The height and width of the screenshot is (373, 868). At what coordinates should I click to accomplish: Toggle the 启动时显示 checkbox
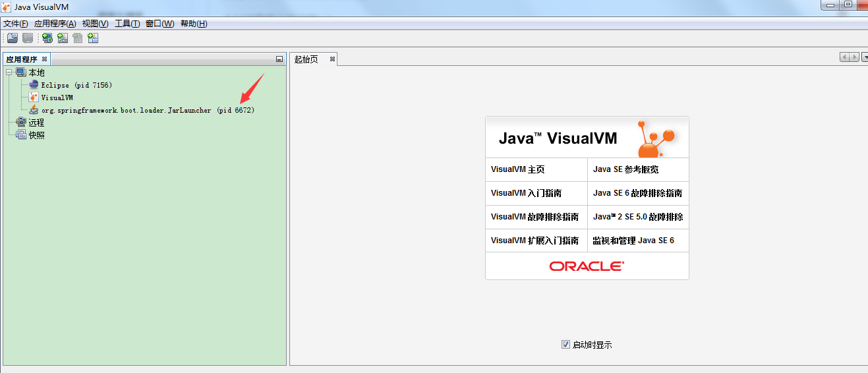565,344
